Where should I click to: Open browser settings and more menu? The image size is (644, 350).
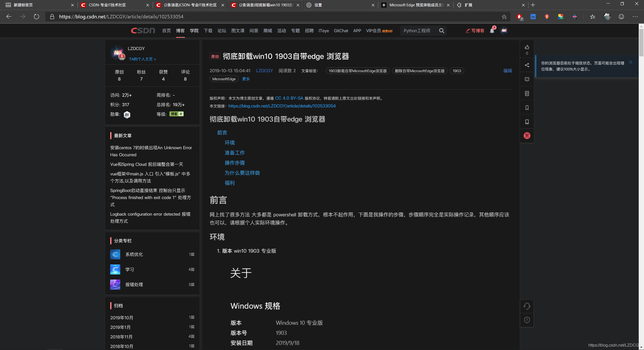tap(635, 17)
